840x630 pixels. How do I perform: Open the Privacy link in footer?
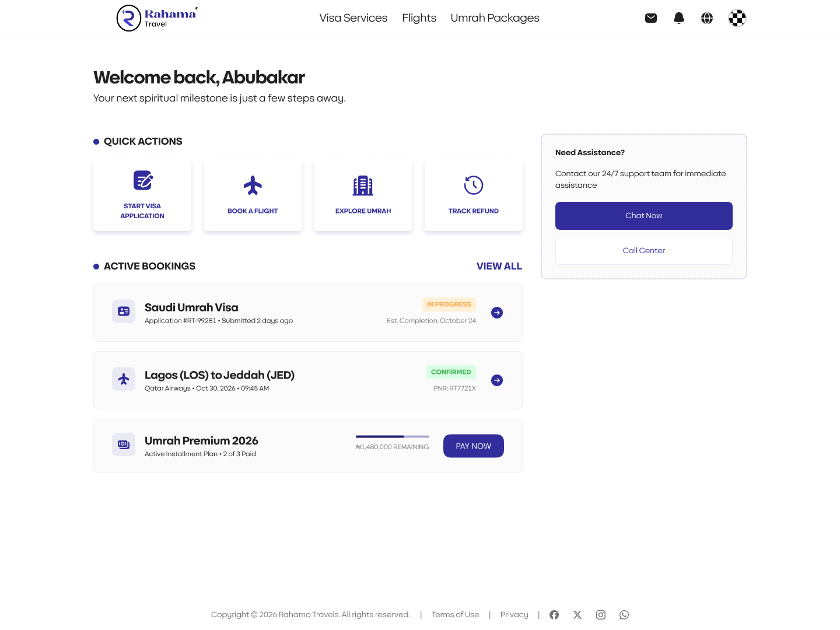(x=514, y=615)
